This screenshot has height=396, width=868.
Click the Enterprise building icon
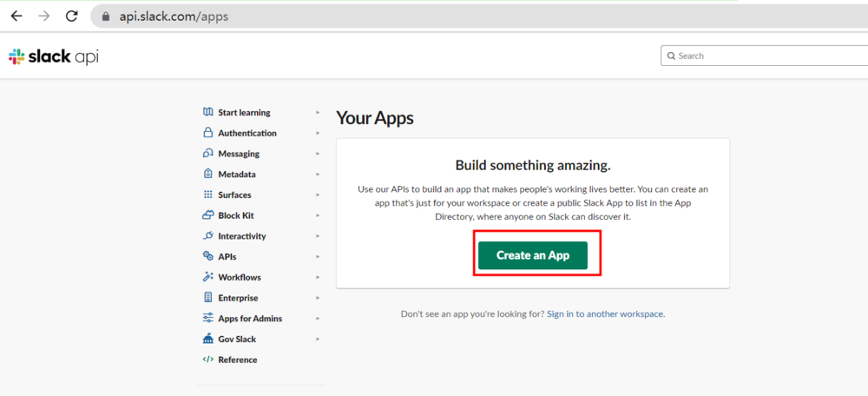tap(208, 297)
